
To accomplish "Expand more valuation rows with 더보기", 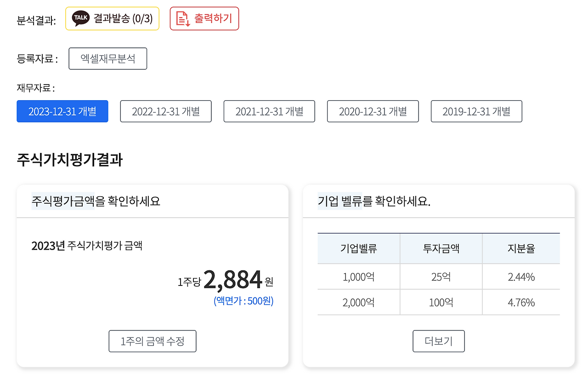I will click(438, 341).
